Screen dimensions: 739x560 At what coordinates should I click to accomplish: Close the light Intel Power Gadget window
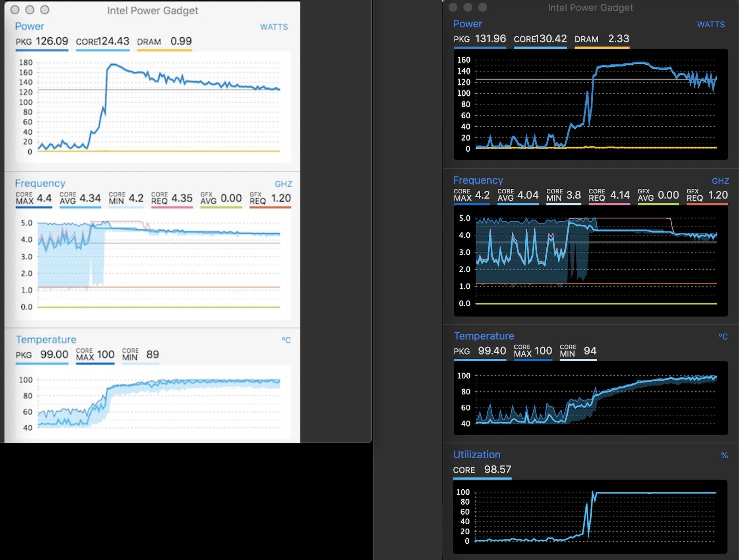click(x=15, y=10)
